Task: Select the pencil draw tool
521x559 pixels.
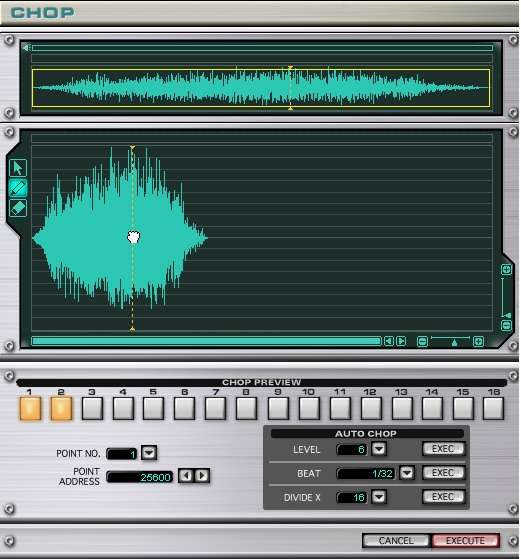Action: point(18,188)
